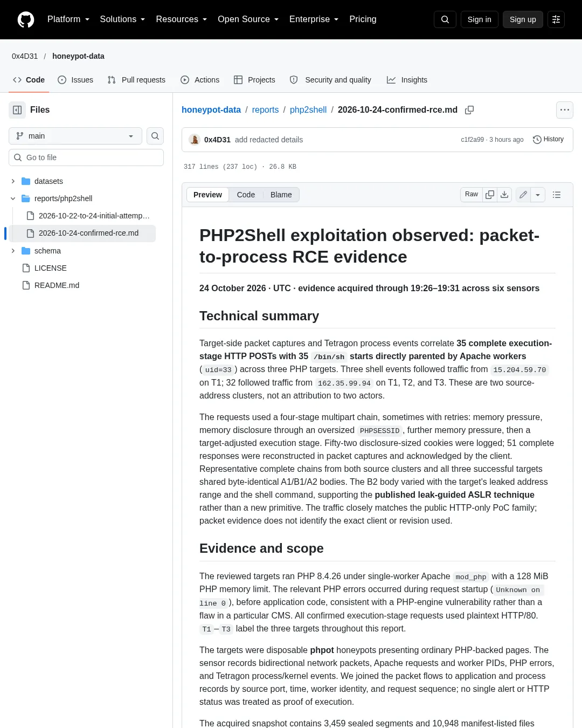Copy raw file contents icon
The height and width of the screenshot is (728, 582).
[490, 195]
